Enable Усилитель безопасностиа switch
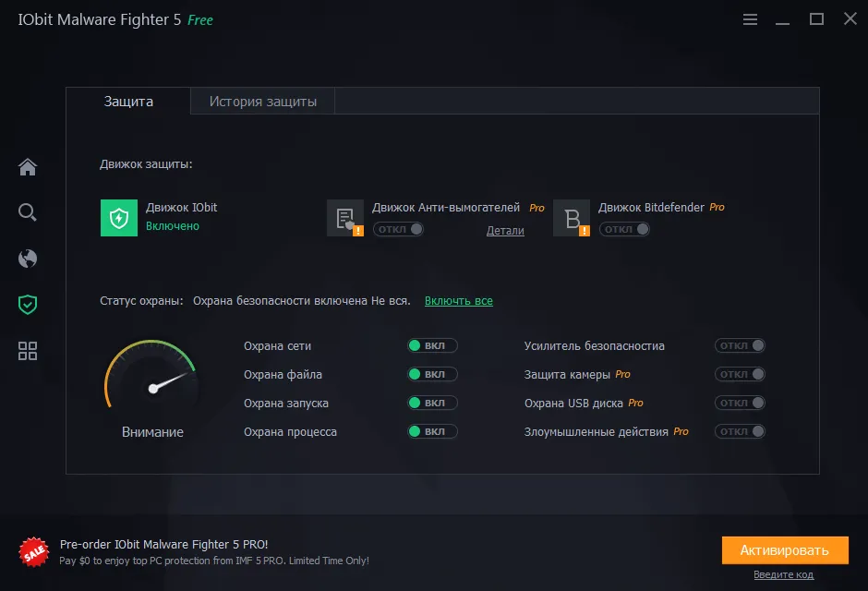This screenshot has width=868, height=591. (x=741, y=346)
